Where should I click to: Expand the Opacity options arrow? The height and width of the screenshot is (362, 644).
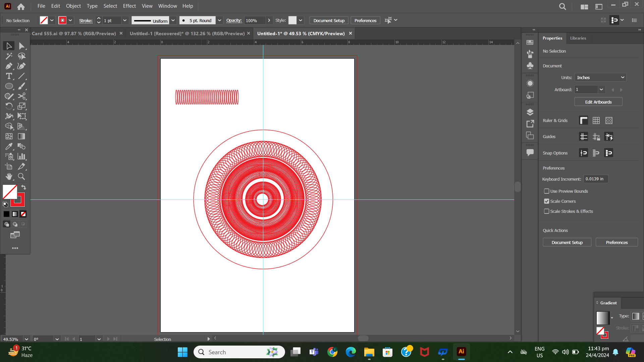[269, 20]
